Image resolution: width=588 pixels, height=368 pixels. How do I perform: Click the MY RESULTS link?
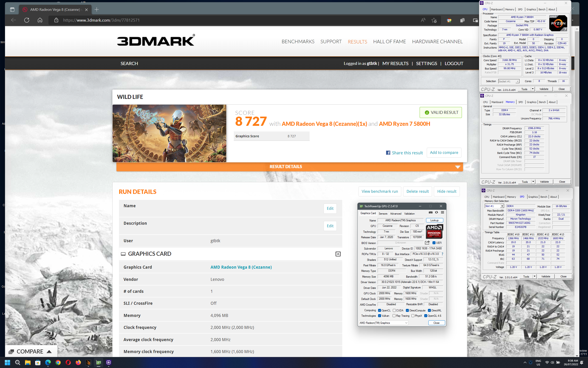pyautogui.click(x=395, y=63)
